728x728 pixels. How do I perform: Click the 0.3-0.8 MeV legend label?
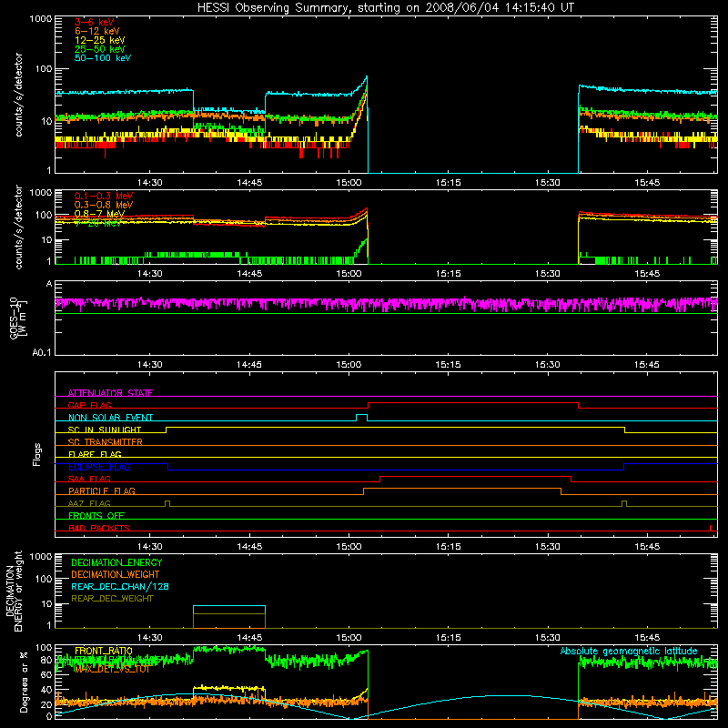tap(104, 205)
